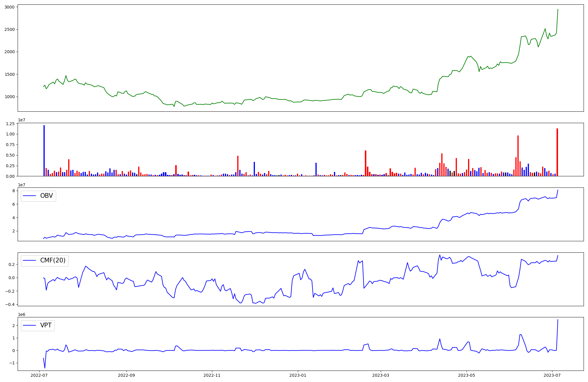This screenshot has height=382, width=588.
Task: Click the 1e6 exponent above VPT chart
Action: point(22,314)
